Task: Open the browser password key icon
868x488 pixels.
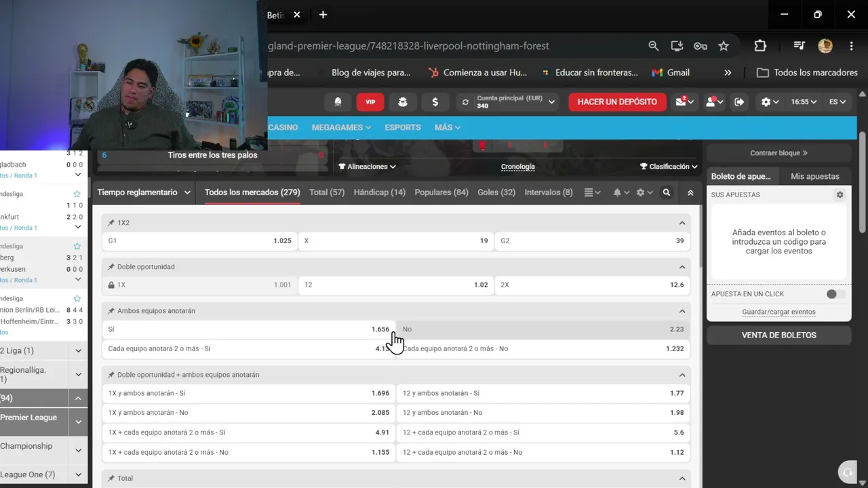Action: tap(701, 46)
